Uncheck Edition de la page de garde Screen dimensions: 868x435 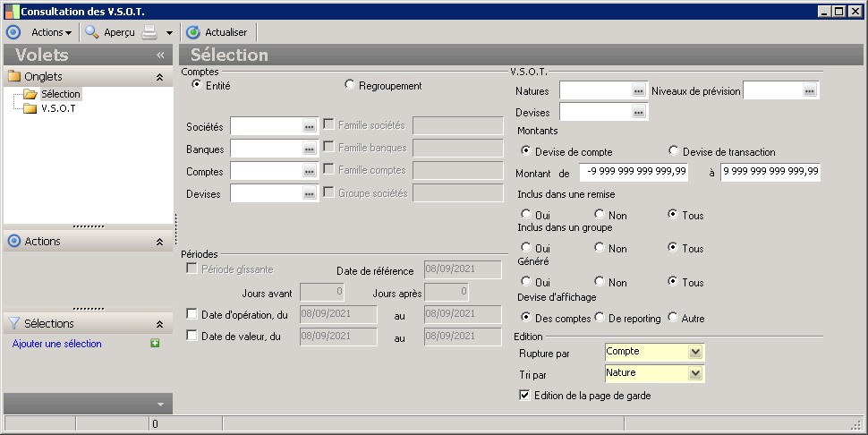click(524, 395)
